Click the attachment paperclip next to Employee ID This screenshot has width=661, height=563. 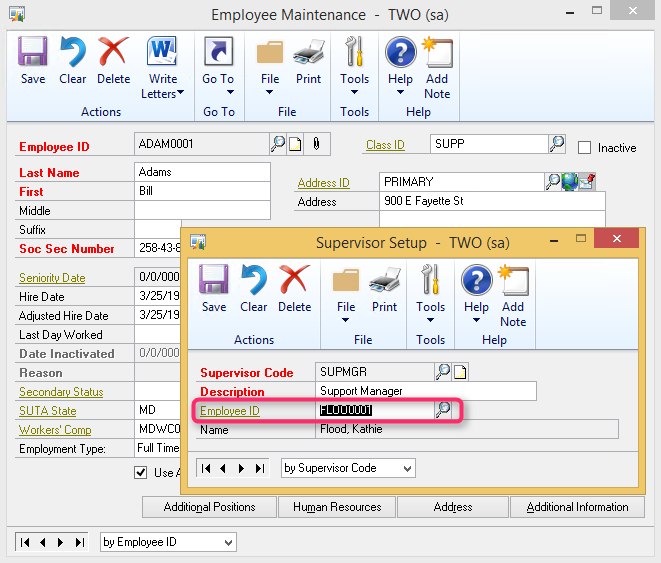(x=314, y=144)
